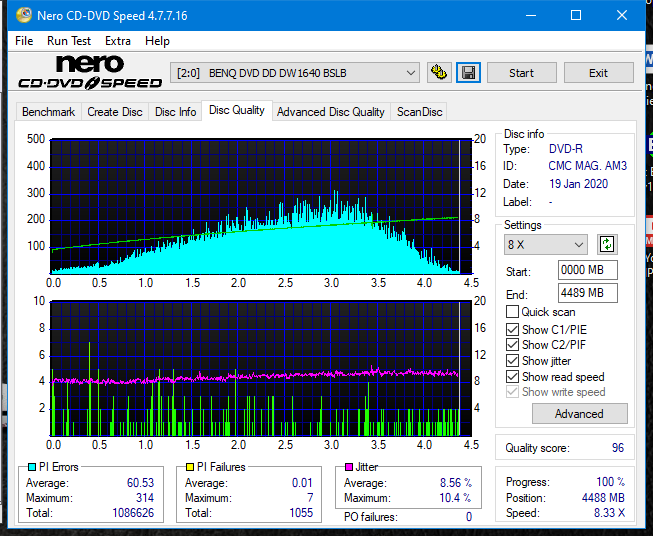Select the Disc Quality tab
The image size is (653, 536).
point(237,110)
